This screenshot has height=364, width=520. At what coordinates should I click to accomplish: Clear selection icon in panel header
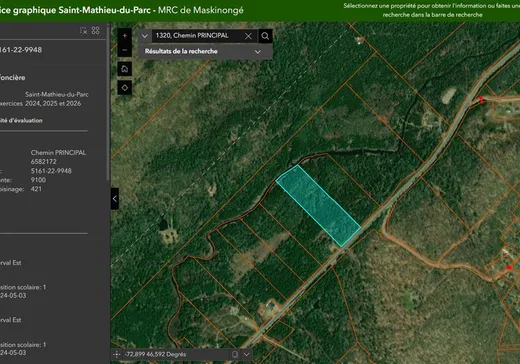[x=83, y=31]
